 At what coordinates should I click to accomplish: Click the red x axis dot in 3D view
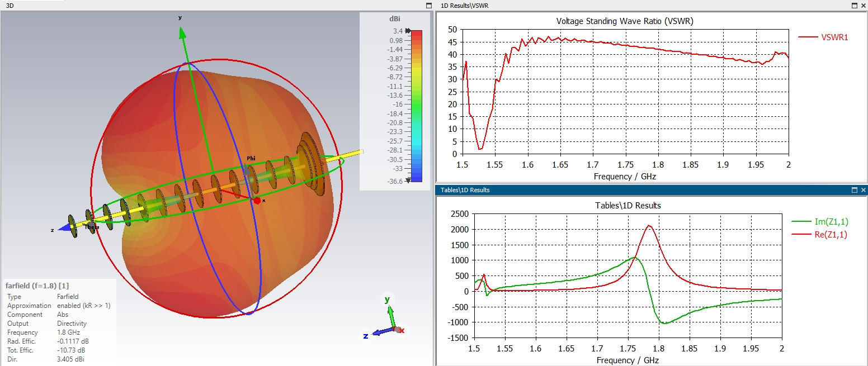coord(257,200)
